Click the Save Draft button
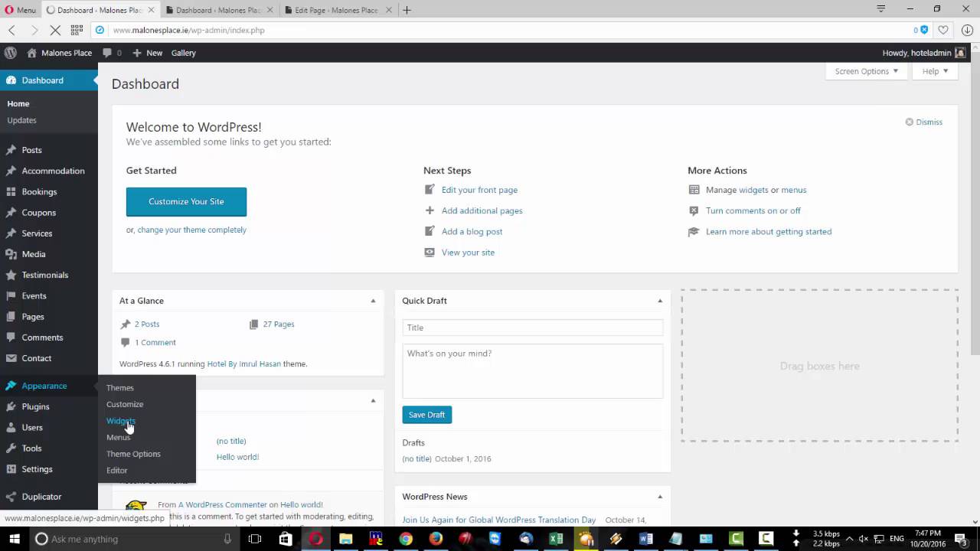The width and height of the screenshot is (980, 551). click(x=426, y=415)
